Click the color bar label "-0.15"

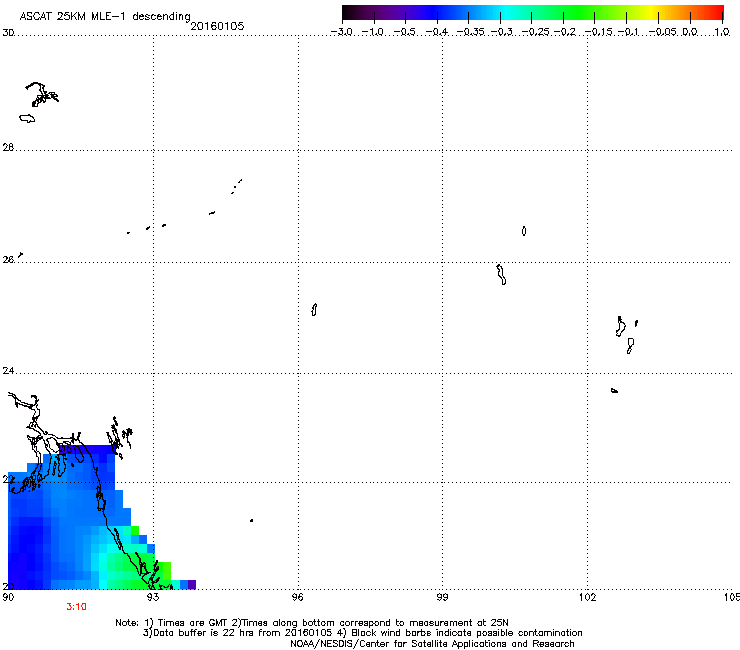[598, 32]
